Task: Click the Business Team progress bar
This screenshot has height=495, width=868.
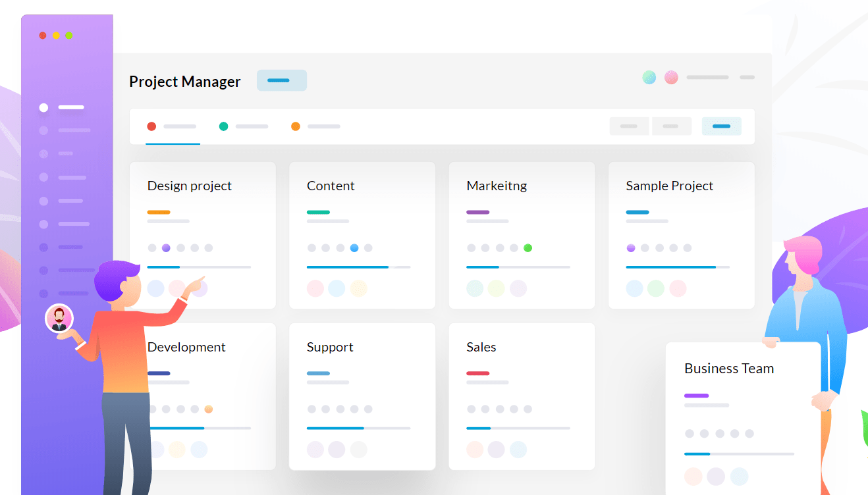Action: tap(739, 454)
